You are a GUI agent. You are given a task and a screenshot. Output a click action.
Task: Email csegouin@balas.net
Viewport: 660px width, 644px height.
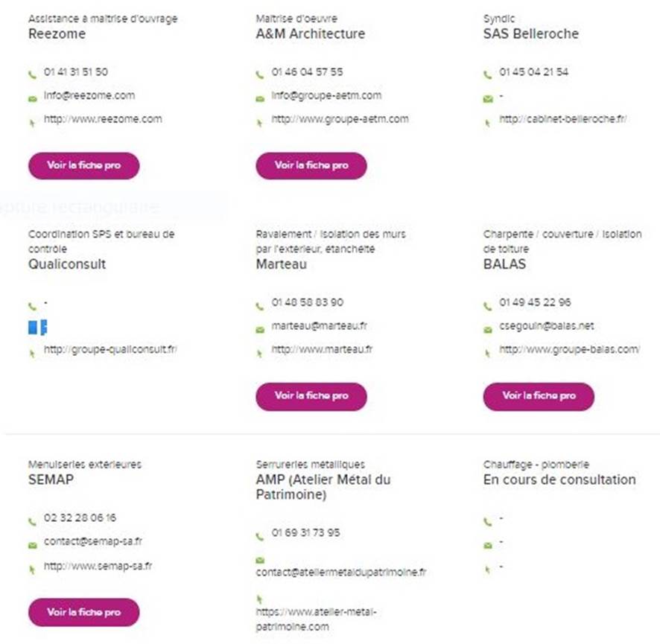pyautogui.click(x=546, y=326)
